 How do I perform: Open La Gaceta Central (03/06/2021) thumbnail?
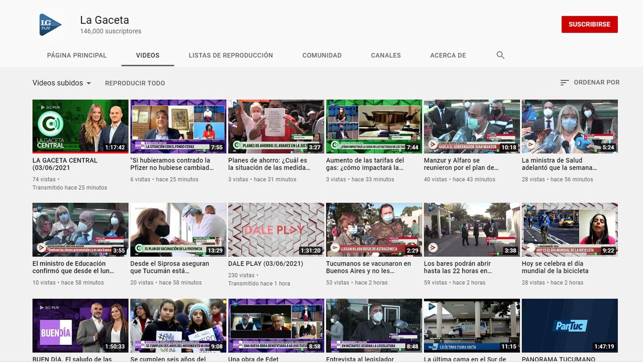(x=81, y=126)
